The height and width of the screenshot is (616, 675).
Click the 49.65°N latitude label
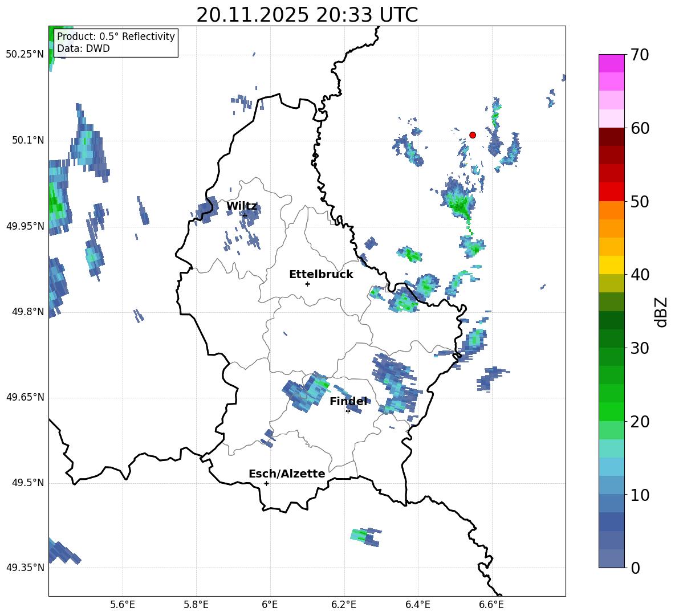pyautogui.click(x=25, y=397)
